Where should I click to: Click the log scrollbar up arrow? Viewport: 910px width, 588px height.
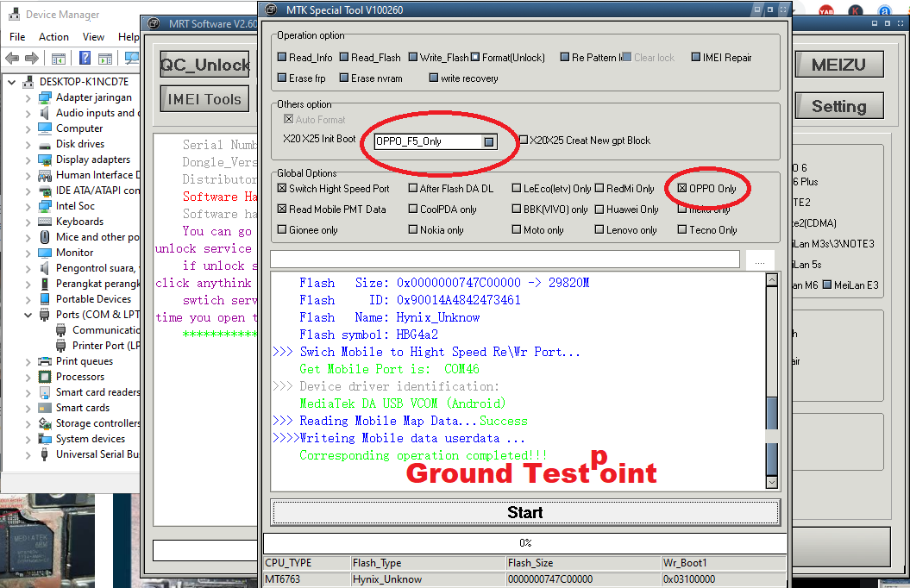click(x=771, y=280)
